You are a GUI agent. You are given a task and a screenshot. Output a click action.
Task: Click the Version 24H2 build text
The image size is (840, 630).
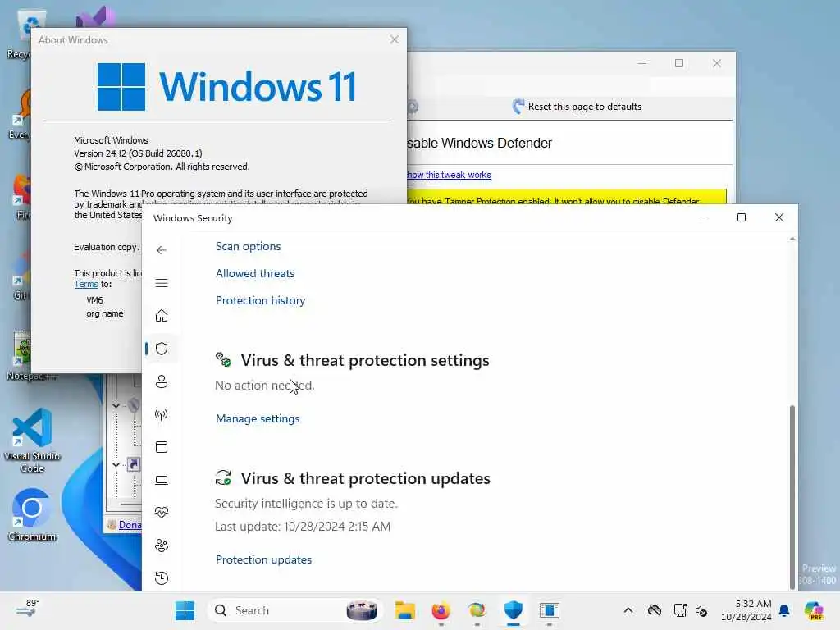(x=138, y=153)
